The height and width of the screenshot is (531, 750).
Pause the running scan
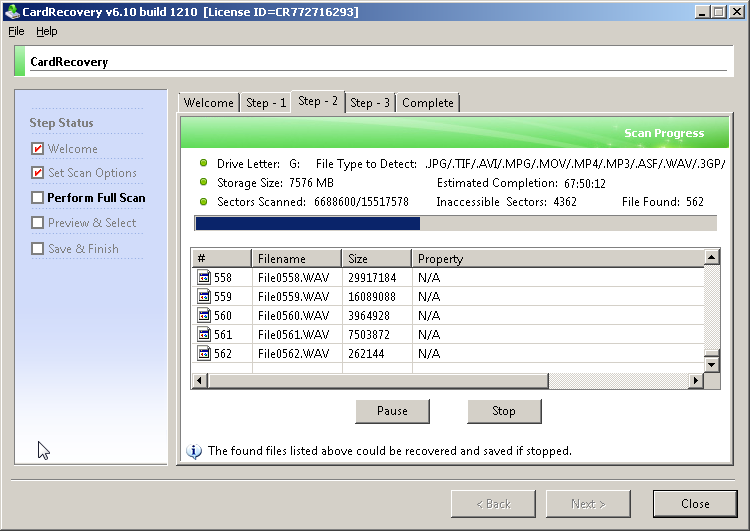pos(392,411)
